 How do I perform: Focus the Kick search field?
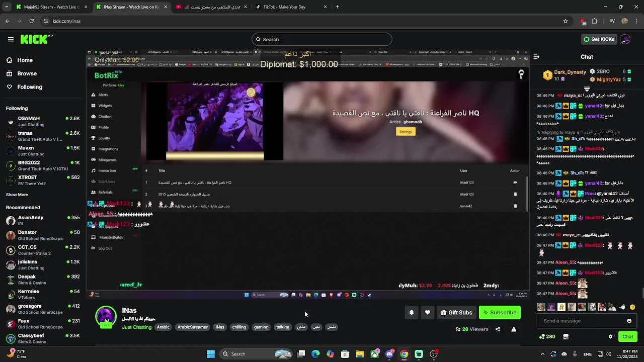point(322,39)
